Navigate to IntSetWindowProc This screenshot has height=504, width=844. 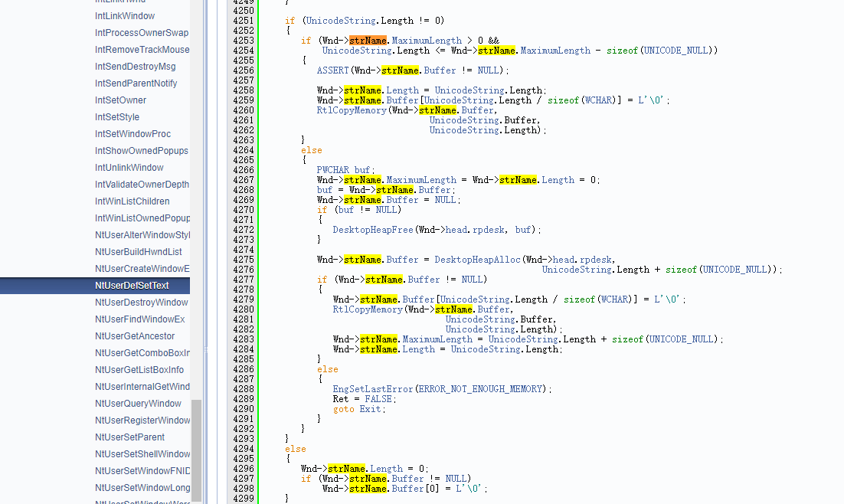coord(133,134)
